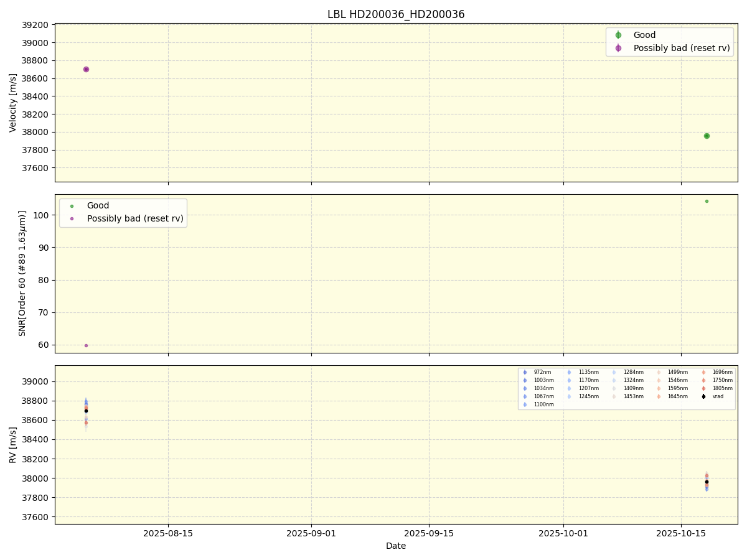Click the purple Possibly bad marker in velocity legend
The height and width of the screenshot is (560, 747).
[618, 48]
